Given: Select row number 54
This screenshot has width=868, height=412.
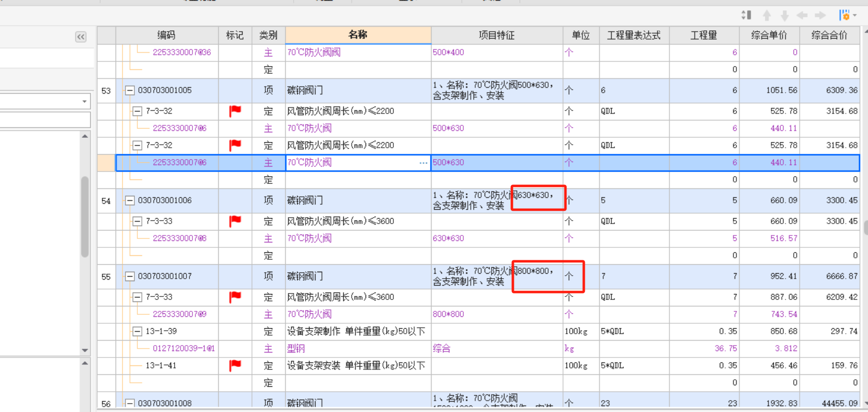Looking at the screenshot, I should tap(106, 201).
